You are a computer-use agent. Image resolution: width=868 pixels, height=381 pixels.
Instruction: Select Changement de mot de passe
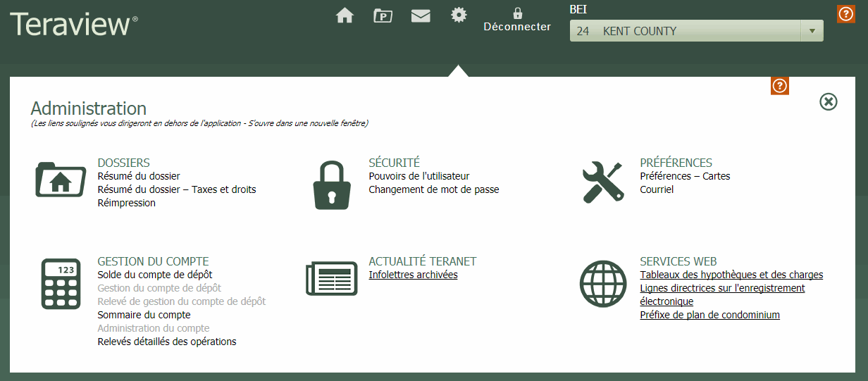pos(433,189)
